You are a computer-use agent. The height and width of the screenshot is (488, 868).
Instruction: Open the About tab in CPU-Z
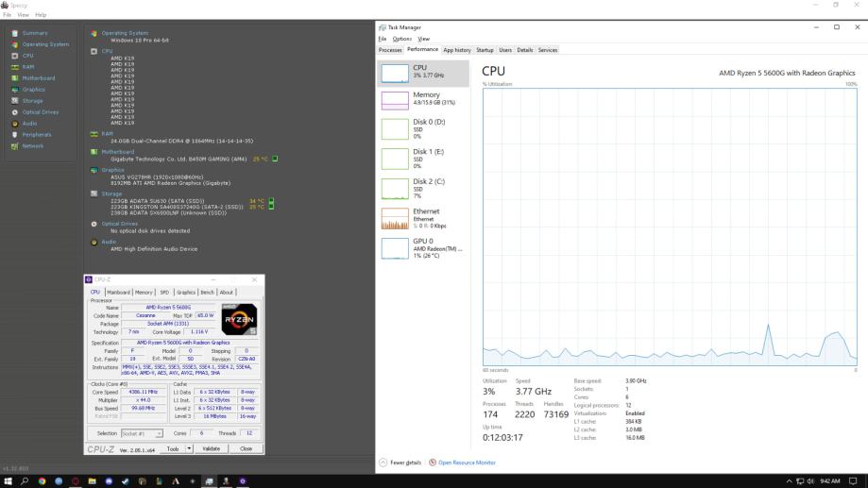[x=227, y=292]
